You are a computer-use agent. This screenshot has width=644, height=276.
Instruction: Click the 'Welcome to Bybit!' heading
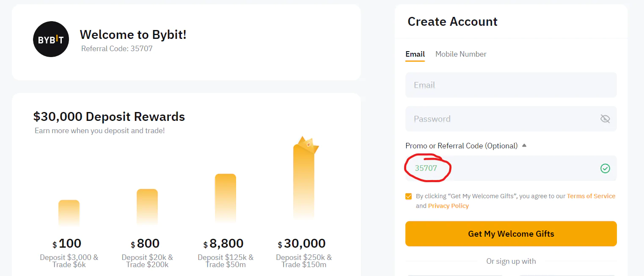(133, 35)
